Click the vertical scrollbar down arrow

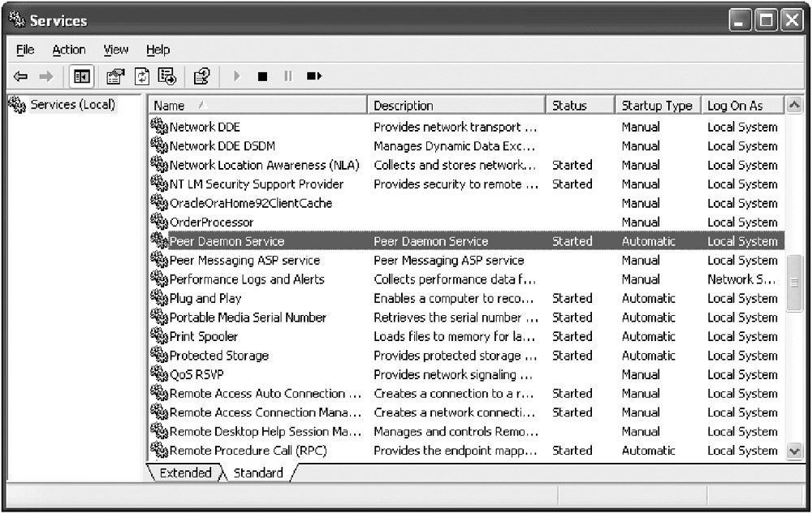(794, 451)
